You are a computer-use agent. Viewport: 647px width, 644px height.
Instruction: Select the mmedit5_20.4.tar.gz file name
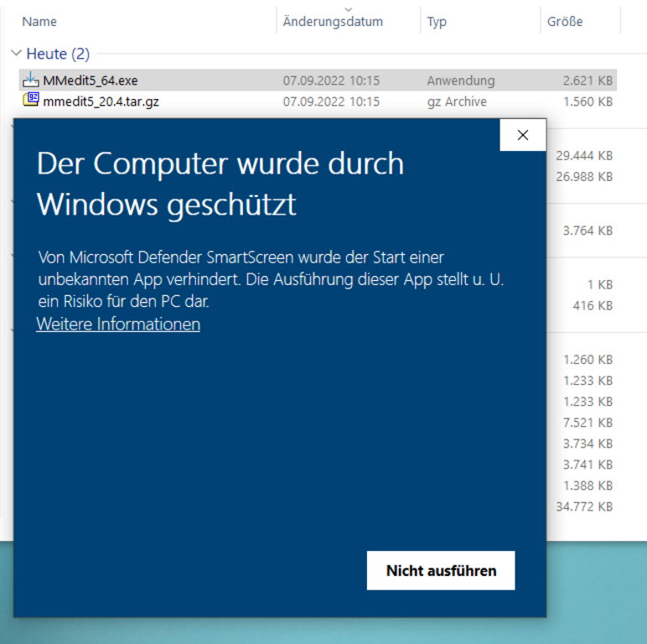tap(101, 101)
